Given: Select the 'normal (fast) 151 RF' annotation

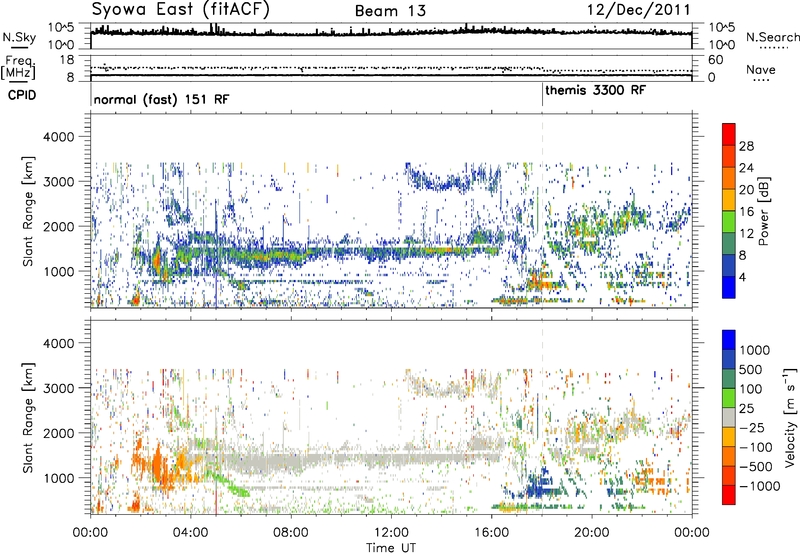Looking at the screenshot, I should tap(161, 99).
